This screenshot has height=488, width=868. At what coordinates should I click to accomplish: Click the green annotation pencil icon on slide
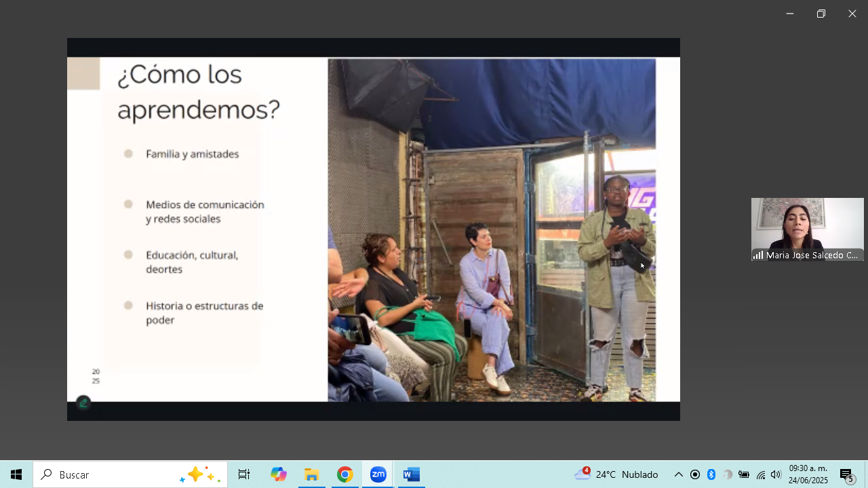[x=83, y=403]
